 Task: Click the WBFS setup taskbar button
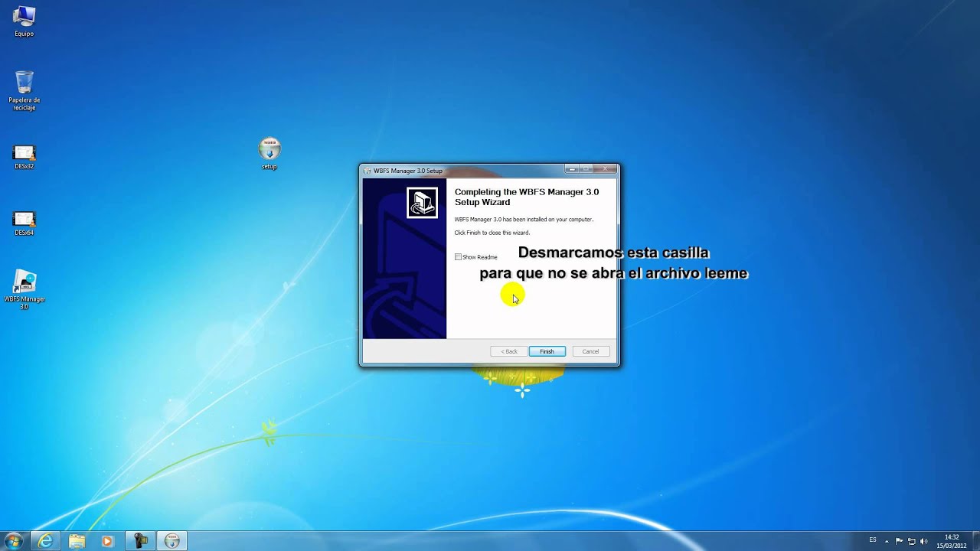(x=172, y=541)
